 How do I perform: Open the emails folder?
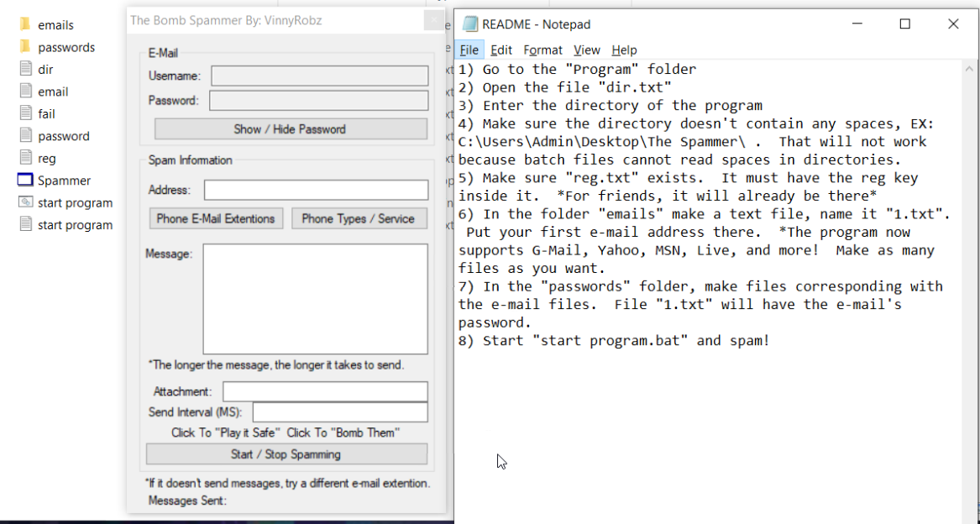(55, 25)
